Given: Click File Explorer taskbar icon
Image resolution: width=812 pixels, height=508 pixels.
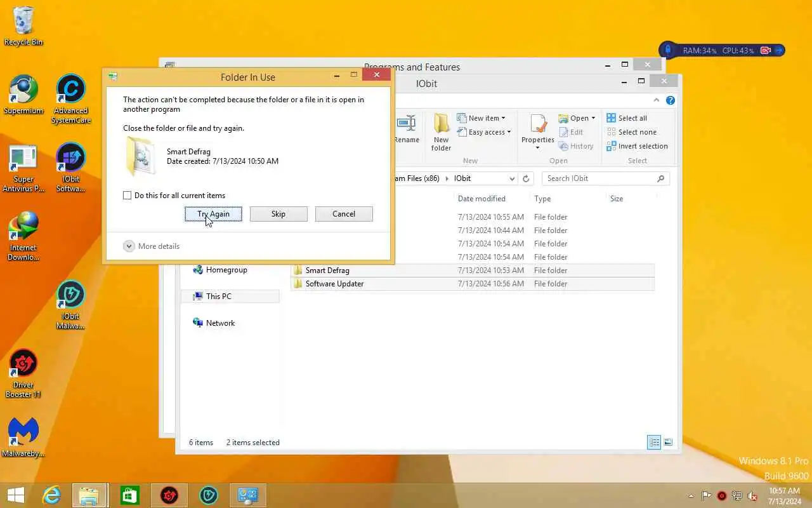Looking at the screenshot, I should pos(89,495).
